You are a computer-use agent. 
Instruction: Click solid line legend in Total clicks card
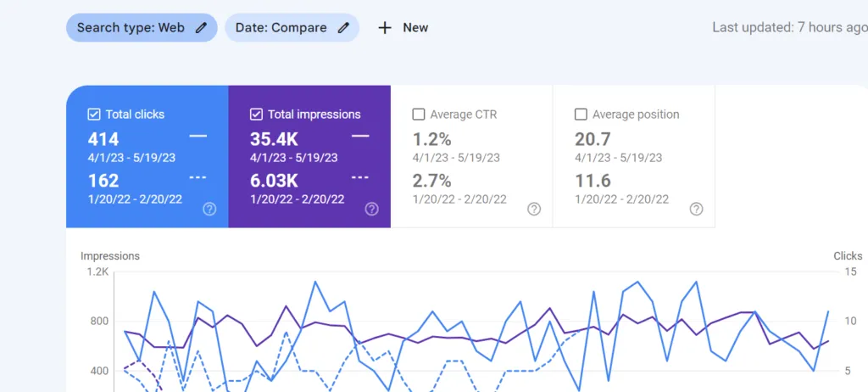point(198,136)
